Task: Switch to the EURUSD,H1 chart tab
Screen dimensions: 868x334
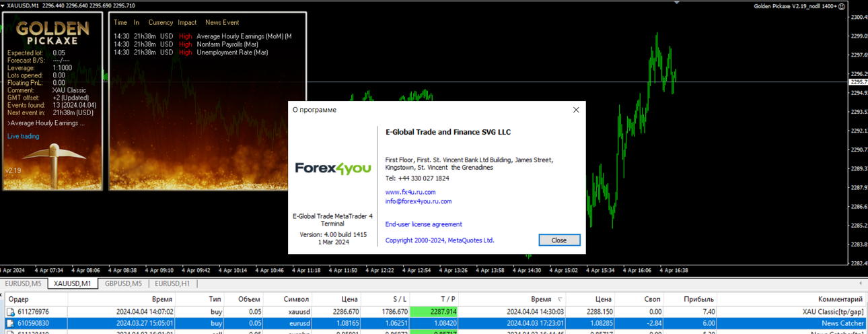Action: [x=172, y=283]
